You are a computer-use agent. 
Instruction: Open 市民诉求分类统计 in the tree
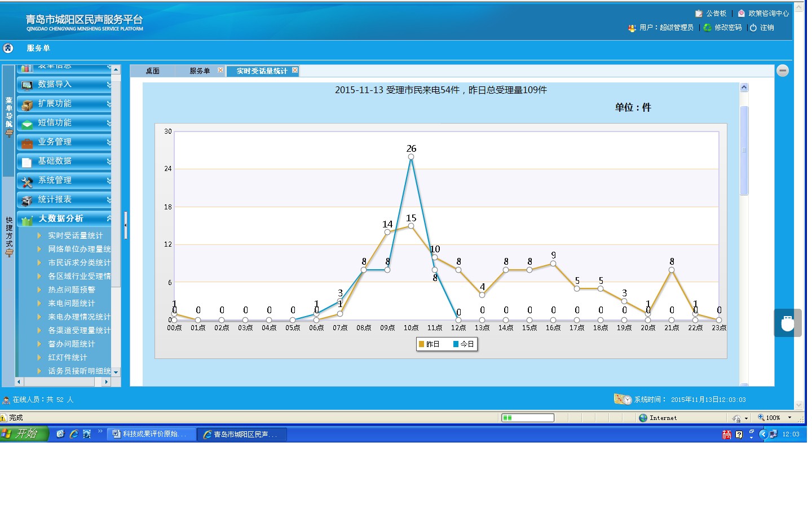click(79, 262)
